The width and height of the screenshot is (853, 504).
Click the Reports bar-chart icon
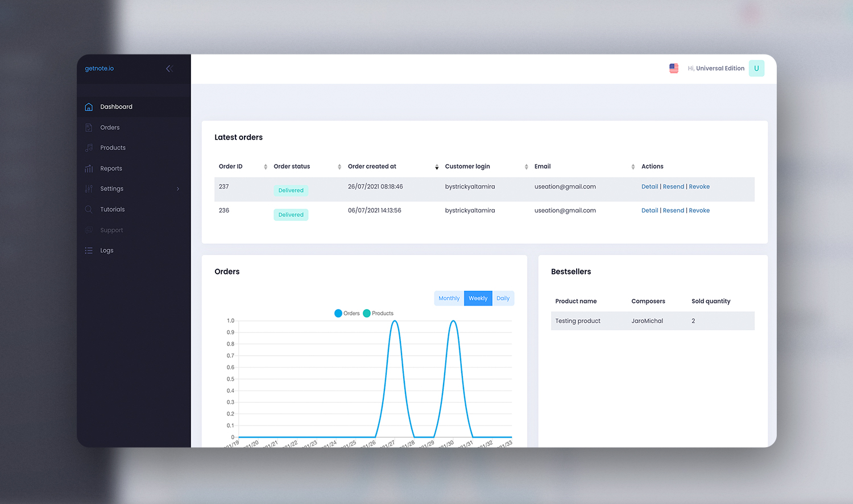[89, 168]
